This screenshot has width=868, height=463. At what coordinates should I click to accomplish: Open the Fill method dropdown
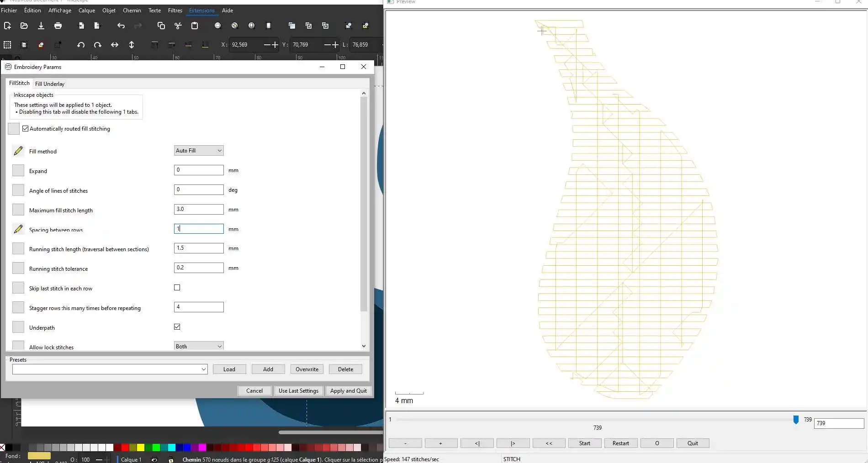(199, 151)
